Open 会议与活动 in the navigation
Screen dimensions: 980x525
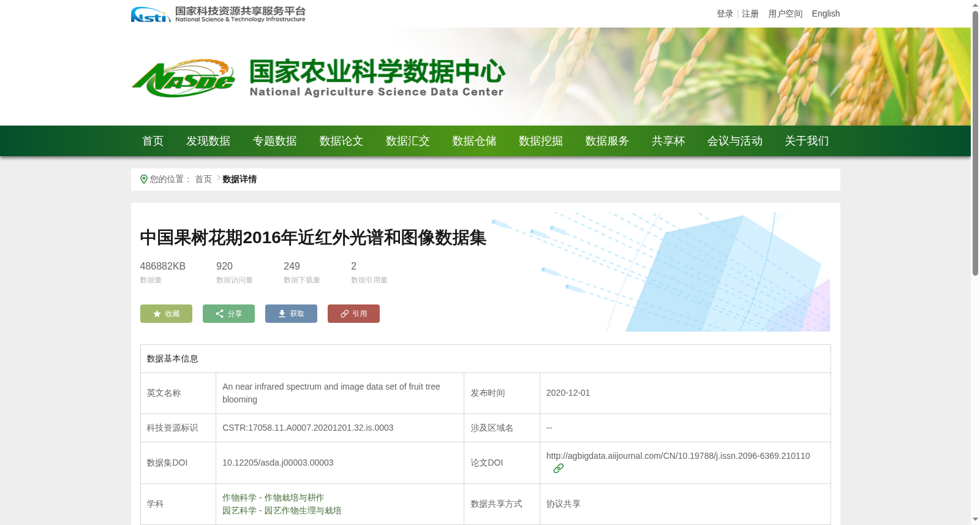(x=735, y=141)
